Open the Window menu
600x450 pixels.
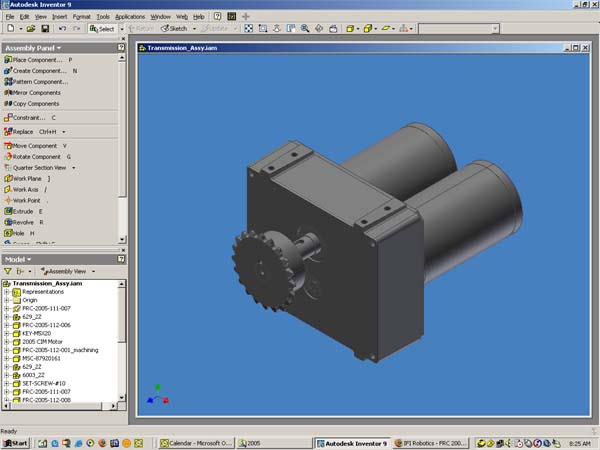[160, 16]
